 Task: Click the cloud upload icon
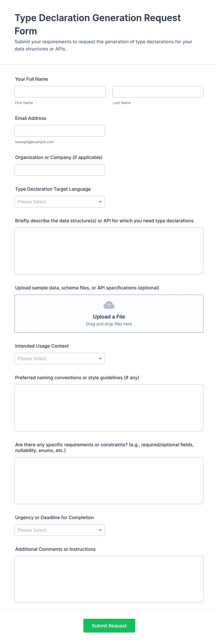click(x=109, y=305)
